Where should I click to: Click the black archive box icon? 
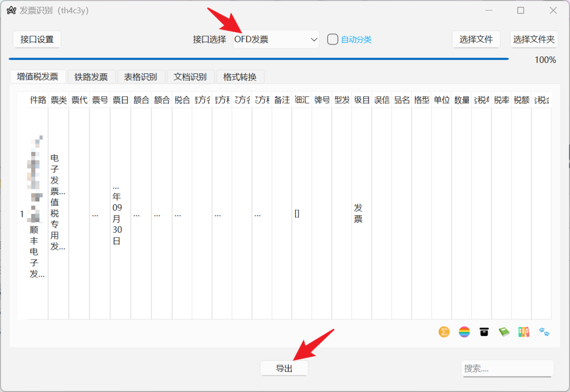pos(484,332)
